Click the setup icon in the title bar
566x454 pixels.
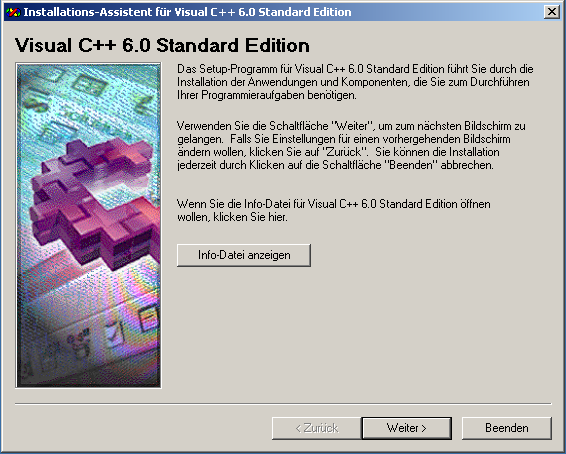[x=13, y=12]
